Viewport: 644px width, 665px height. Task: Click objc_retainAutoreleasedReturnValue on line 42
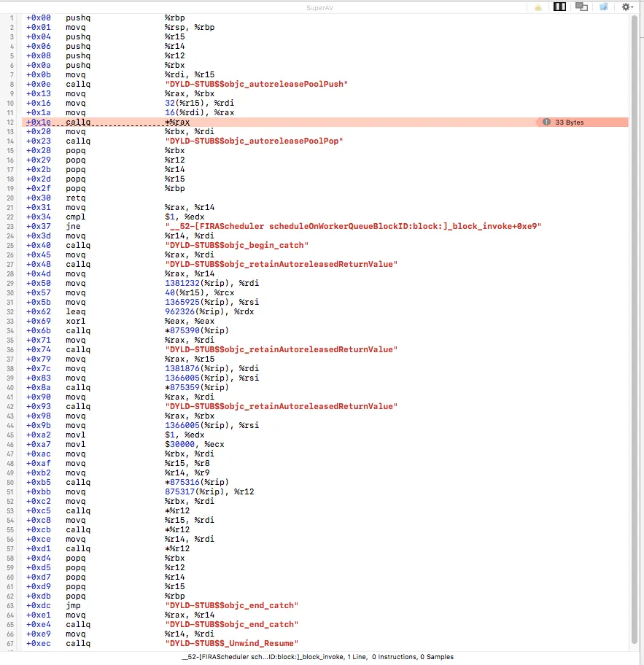coord(281,406)
